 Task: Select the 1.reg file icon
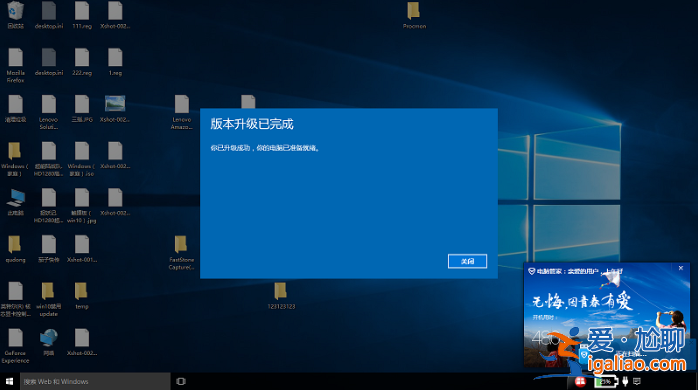115,57
